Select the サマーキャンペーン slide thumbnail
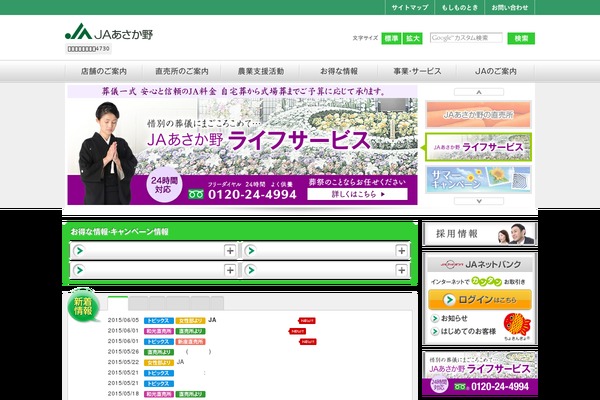 pos(478,180)
